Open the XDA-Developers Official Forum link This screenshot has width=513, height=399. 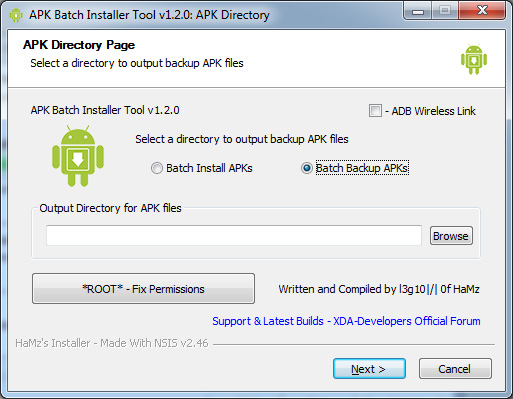(346, 321)
